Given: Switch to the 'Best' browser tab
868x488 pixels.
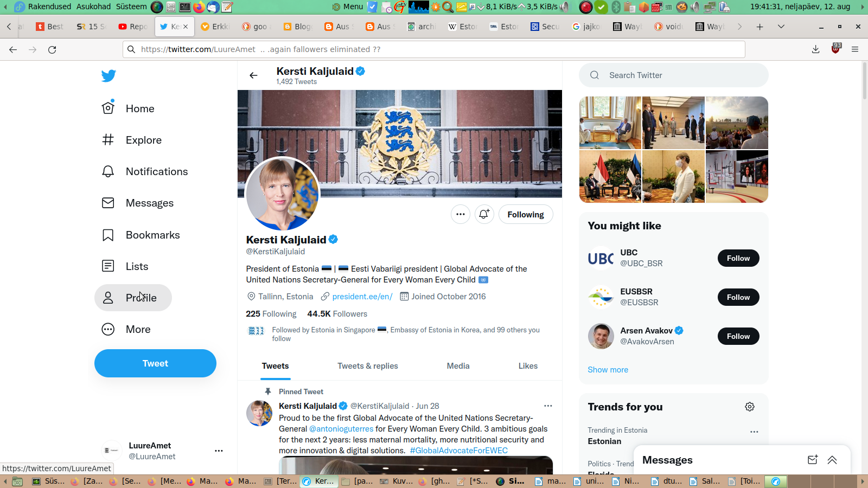Looking at the screenshot, I should pyautogui.click(x=50, y=27).
